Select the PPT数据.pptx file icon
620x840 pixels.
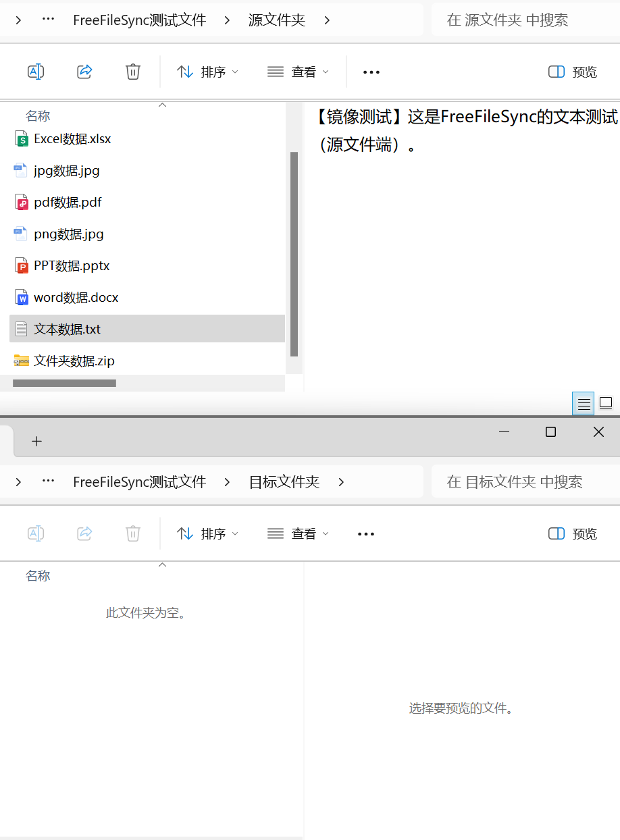(x=22, y=266)
